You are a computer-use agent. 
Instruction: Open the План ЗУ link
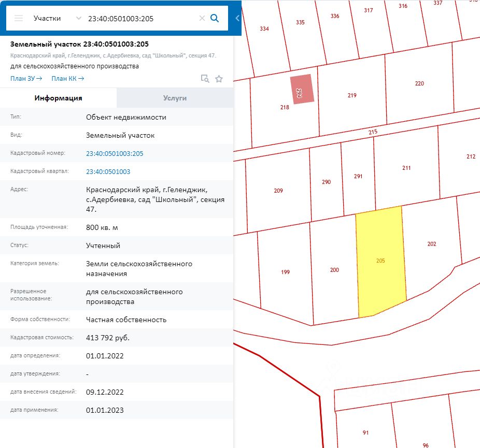[x=25, y=79]
